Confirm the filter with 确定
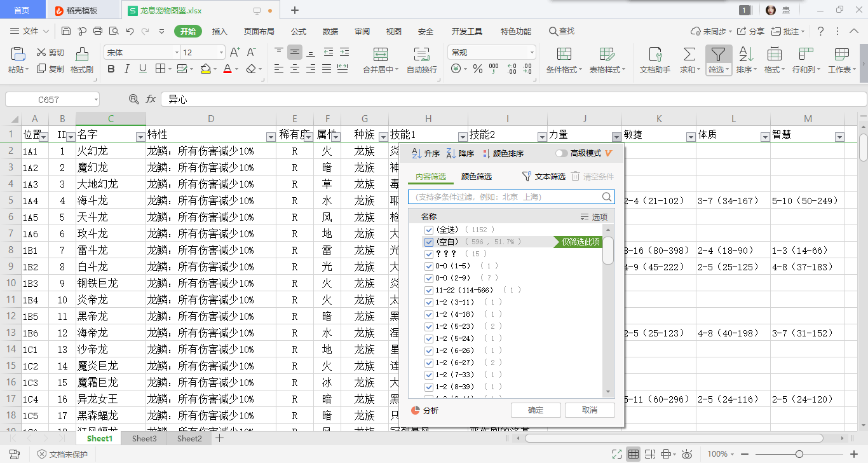Viewport: 868px width, 463px height. point(536,410)
